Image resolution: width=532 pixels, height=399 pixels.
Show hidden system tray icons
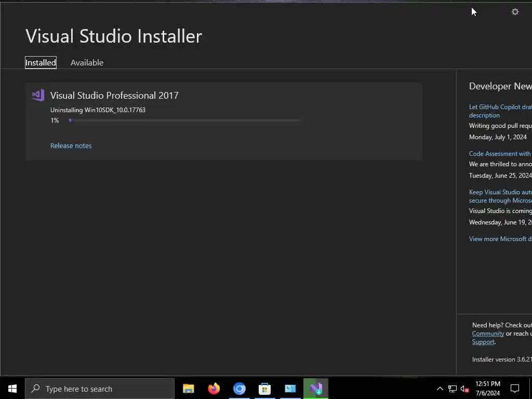click(440, 389)
